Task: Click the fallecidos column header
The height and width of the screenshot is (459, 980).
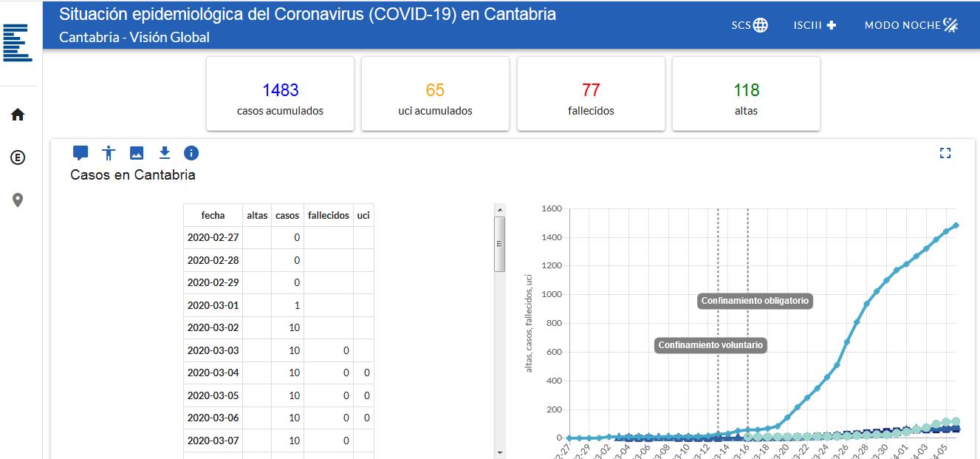Action: (x=329, y=215)
